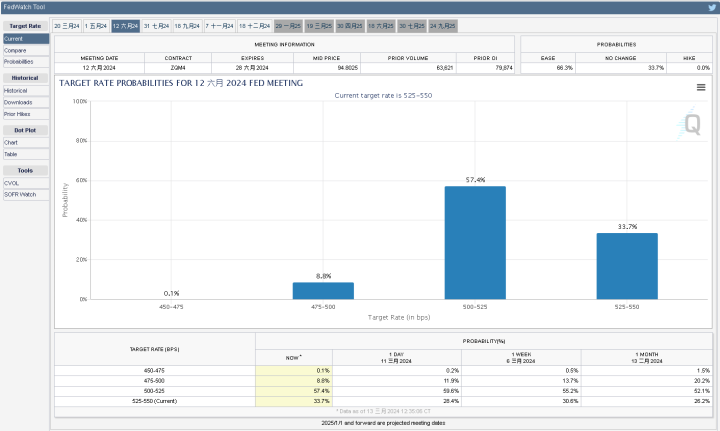Image resolution: width=720 pixels, height=431 pixels.
Task: Open Dot Plot Chart view
Action: click(26, 143)
